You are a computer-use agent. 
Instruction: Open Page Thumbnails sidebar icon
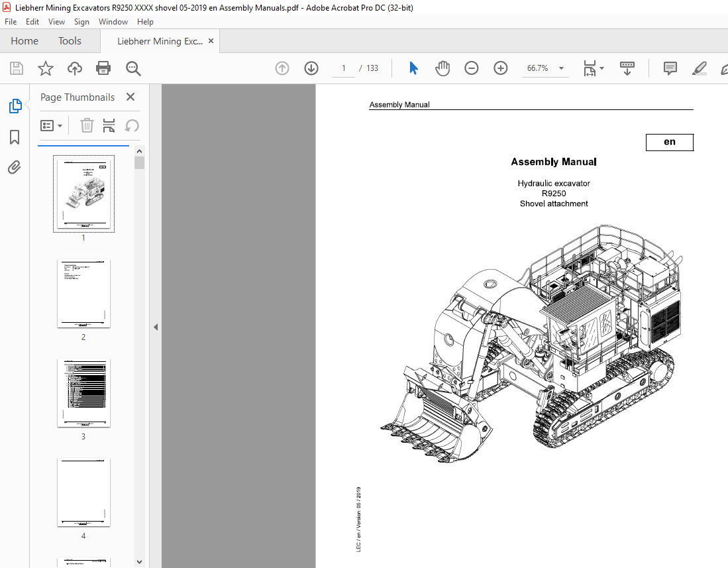coord(15,106)
